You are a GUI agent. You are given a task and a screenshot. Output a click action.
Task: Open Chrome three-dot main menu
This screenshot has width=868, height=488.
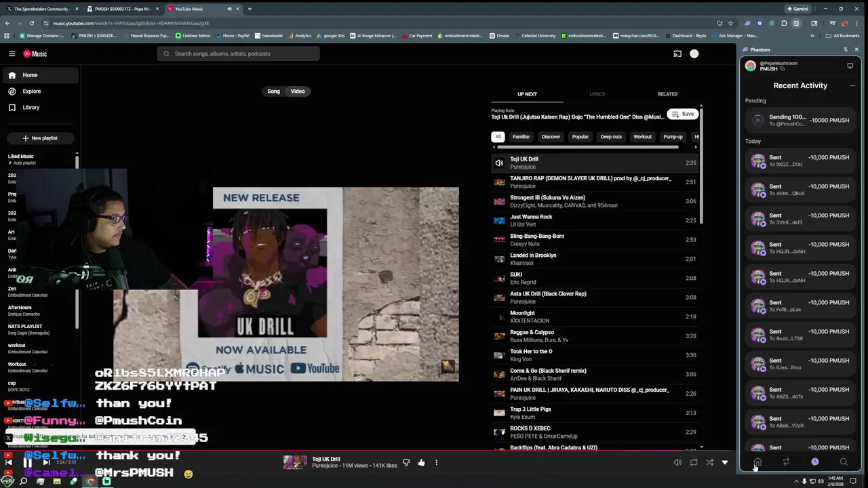pos(856,23)
